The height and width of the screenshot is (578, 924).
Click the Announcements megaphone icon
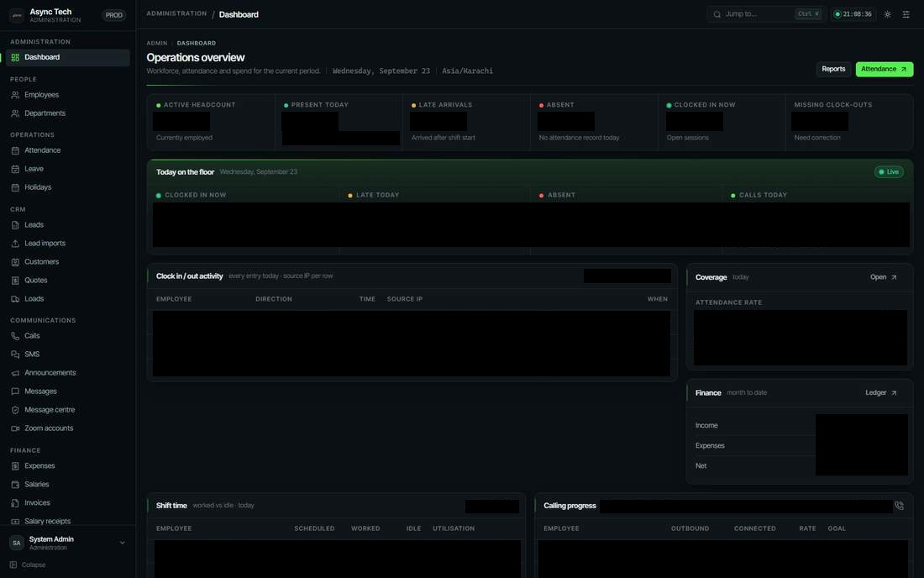[15, 373]
